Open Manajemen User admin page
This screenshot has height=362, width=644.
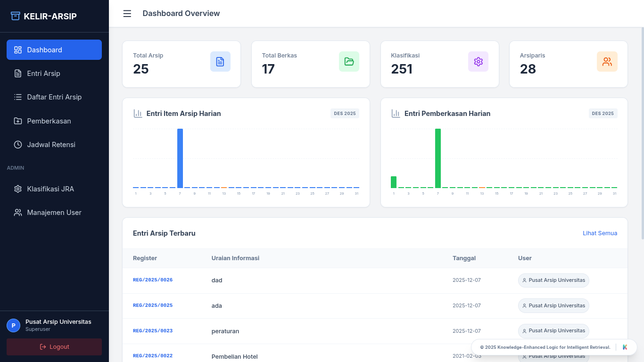pos(54,213)
